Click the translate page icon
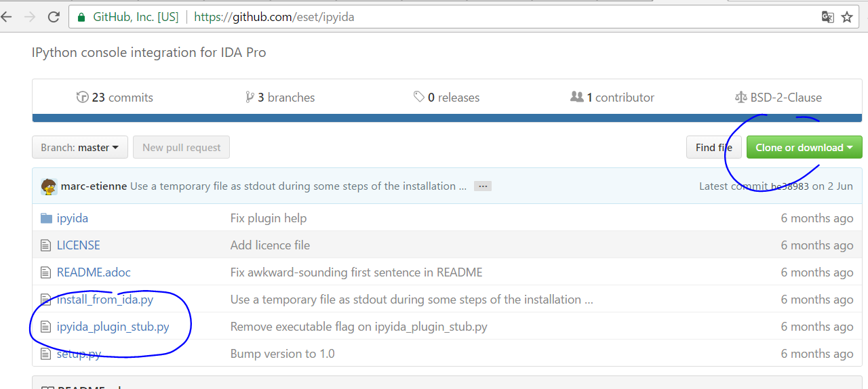Image resolution: width=868 pixels, height=389 pixels. (x=827, y=18)
